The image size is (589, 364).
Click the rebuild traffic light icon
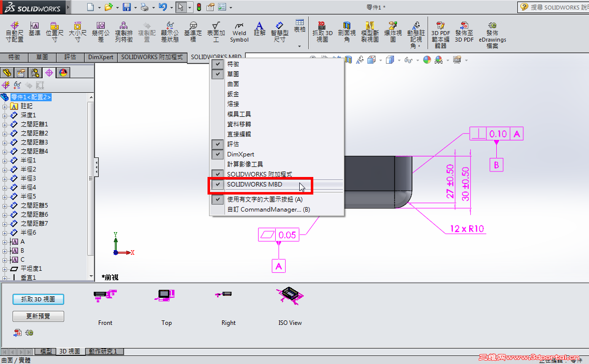pos(199,7)
